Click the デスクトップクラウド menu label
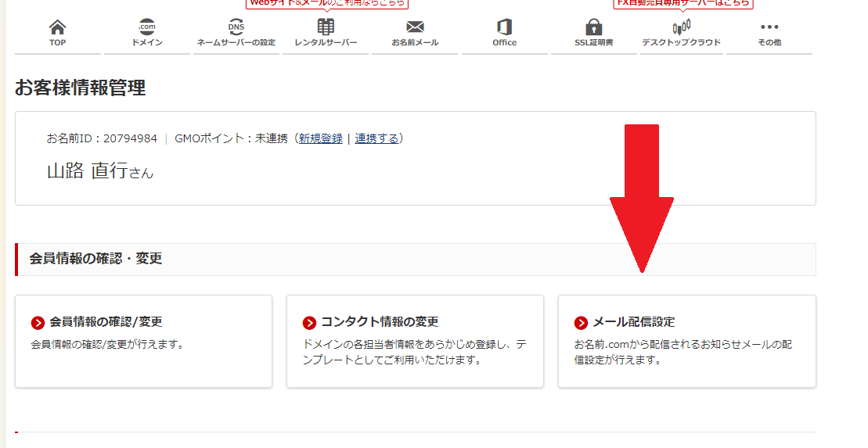This screenshot has height=448, width=868. point(682,42)
